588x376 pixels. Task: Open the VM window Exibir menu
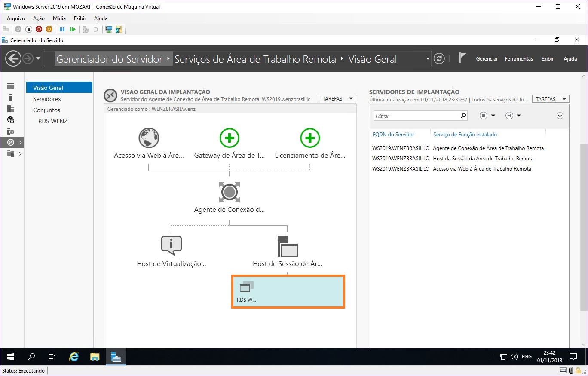click(80, 18)
